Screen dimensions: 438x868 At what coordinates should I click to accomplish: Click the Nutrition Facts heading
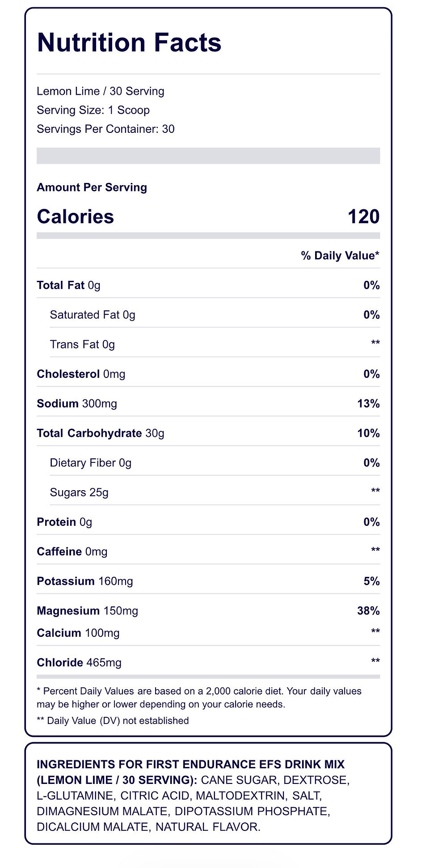[x=129, y=43]
